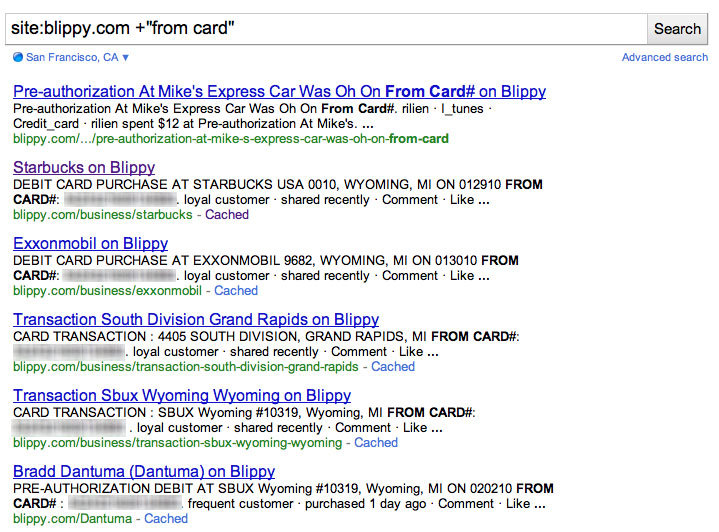
Task: Open Transaction South Division Grand Rapids result
Action: coord(196,319)
